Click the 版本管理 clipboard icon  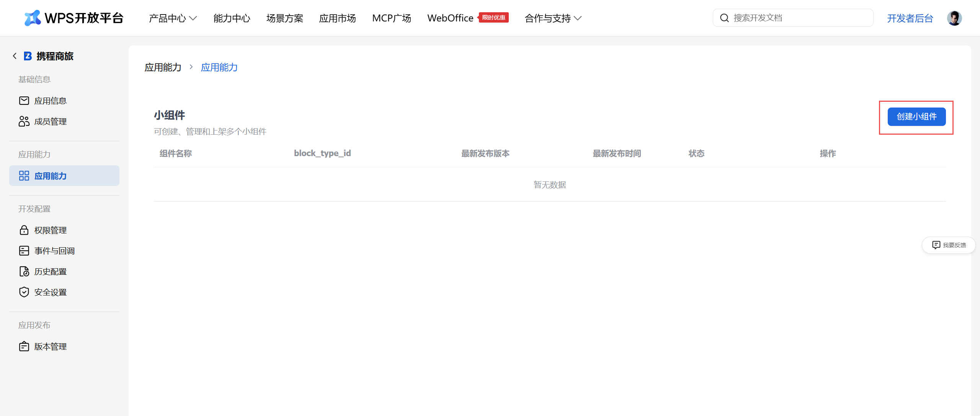[24, 346]
